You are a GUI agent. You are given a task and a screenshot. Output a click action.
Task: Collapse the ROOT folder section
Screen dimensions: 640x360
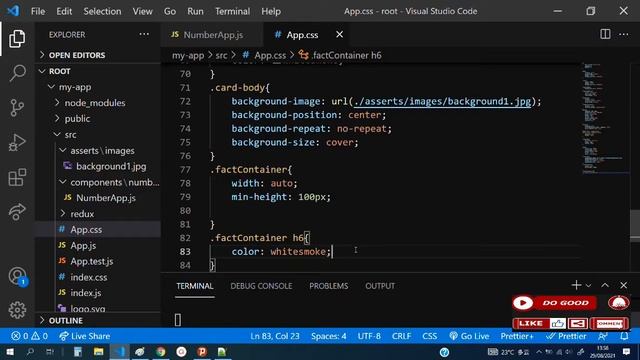pos(60,71)
